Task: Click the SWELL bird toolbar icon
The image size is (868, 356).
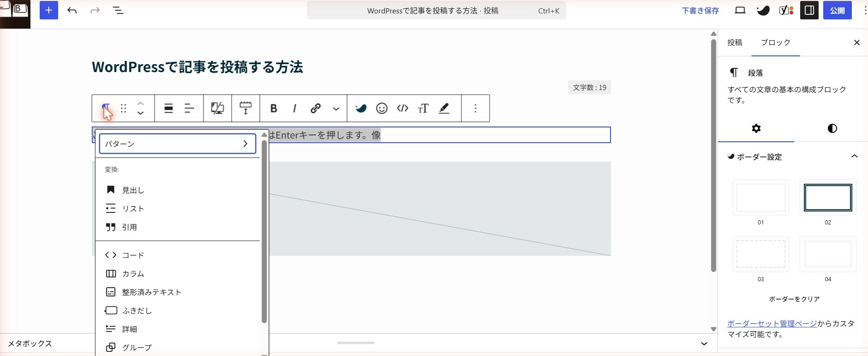Action: (361, 109)
